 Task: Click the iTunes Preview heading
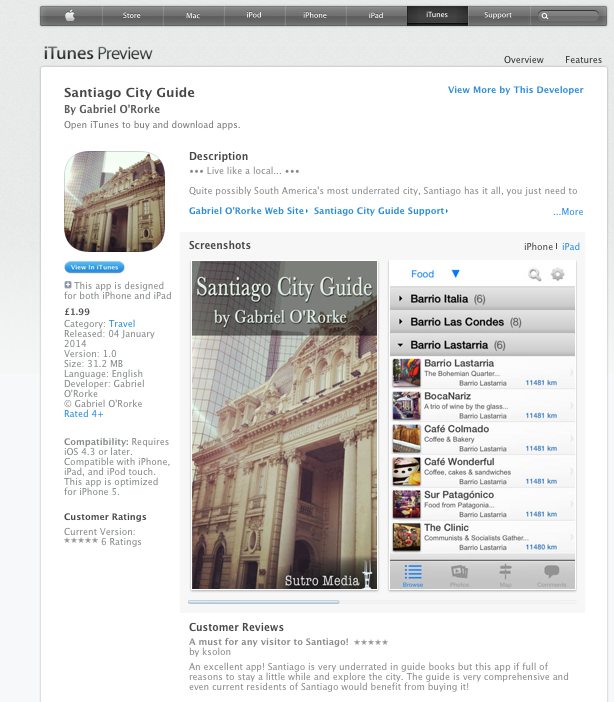pyautogui.click(x=98, y=53)
